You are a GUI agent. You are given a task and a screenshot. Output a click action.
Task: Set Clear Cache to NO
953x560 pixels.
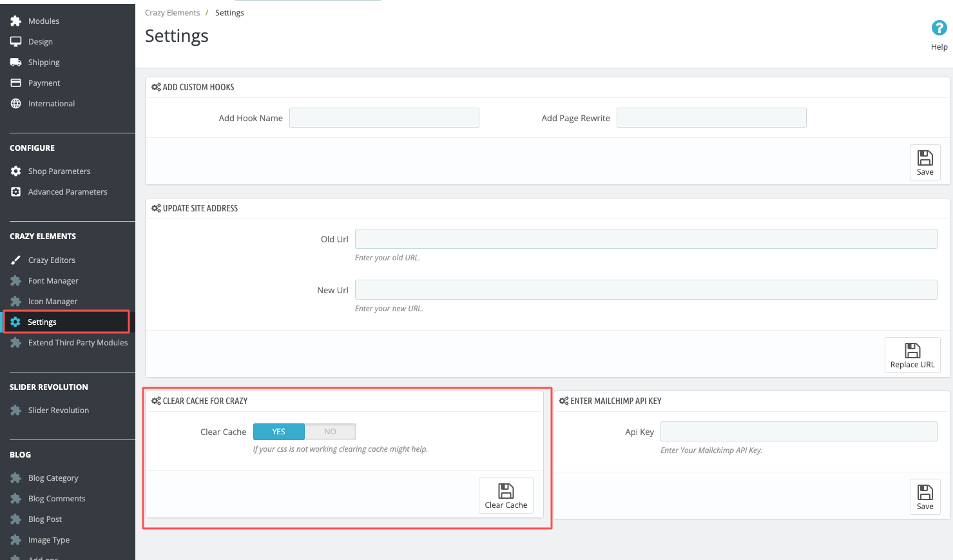pyautogui.click(x=331, y=432)
